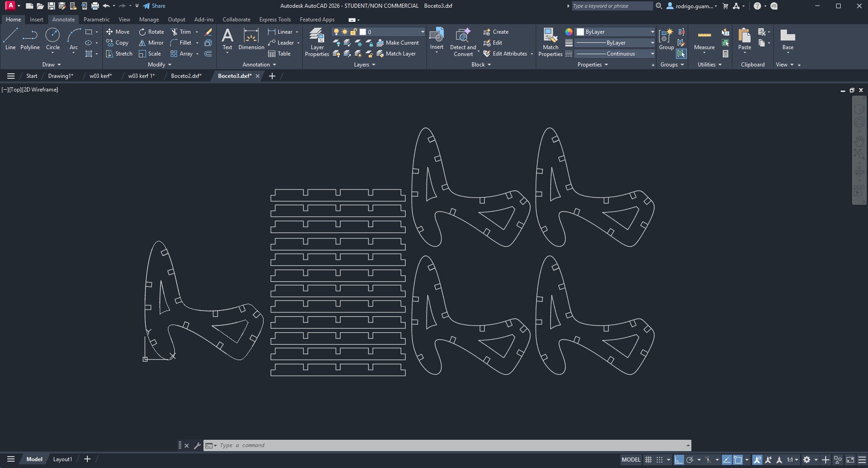Add a new drawing tab
The height and width of the screenshot is (468, 868).
point(272,76)
